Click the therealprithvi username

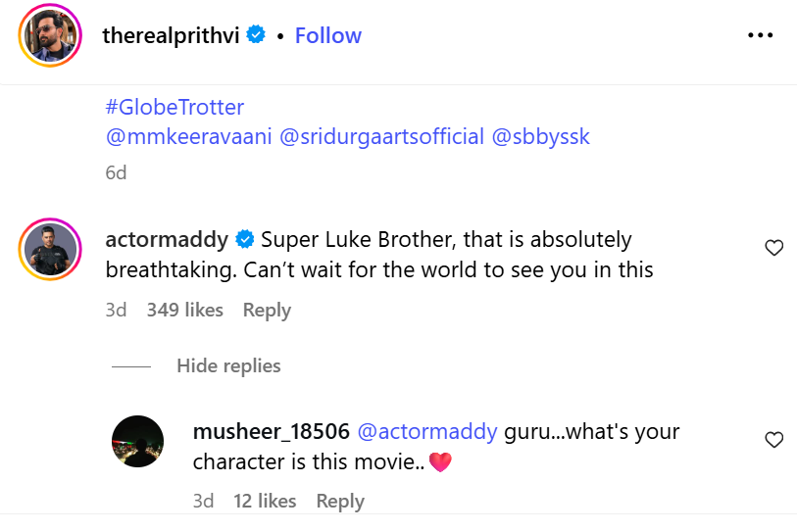(173, 35)
